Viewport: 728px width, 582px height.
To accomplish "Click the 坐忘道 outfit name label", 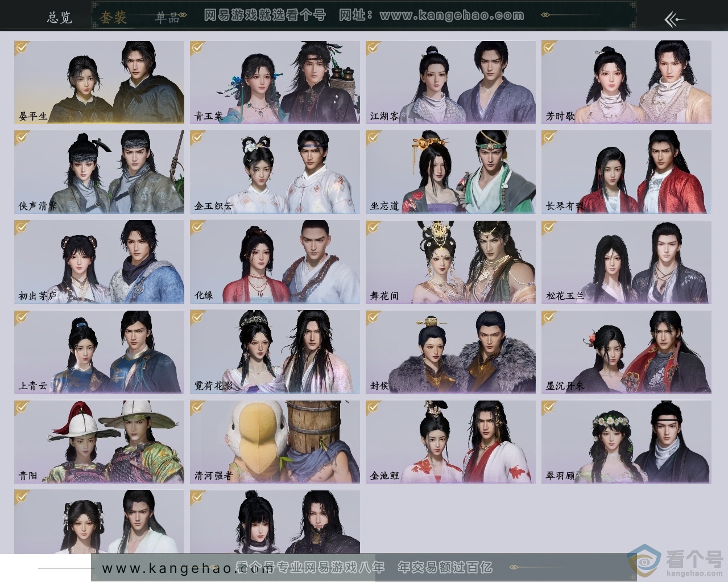I will click(x=384, y=206).
